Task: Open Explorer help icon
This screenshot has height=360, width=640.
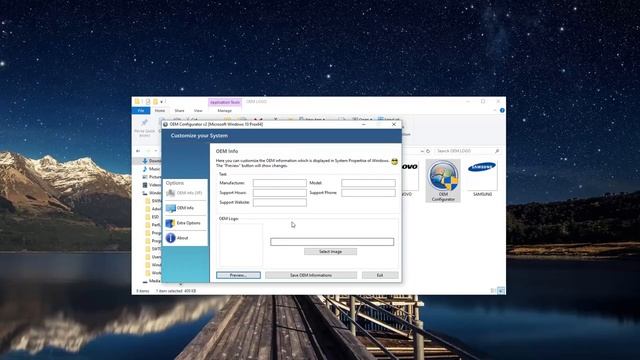Action: click(x=502, y=111)
